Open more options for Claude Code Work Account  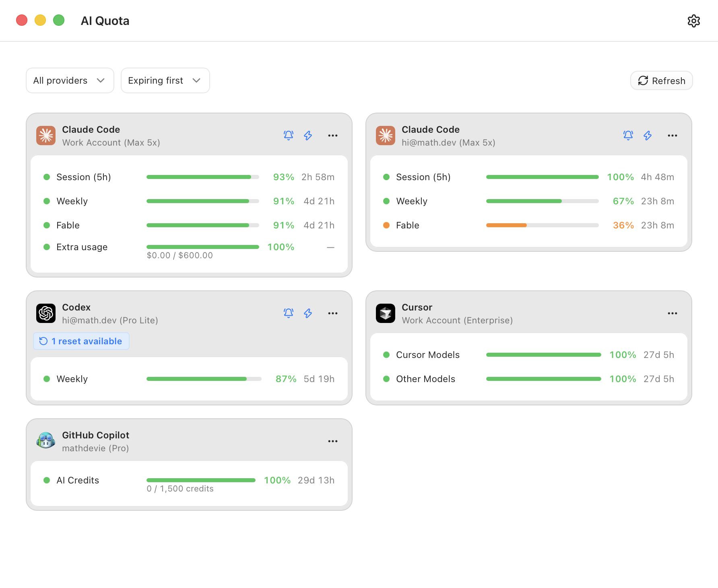point(333,136)
